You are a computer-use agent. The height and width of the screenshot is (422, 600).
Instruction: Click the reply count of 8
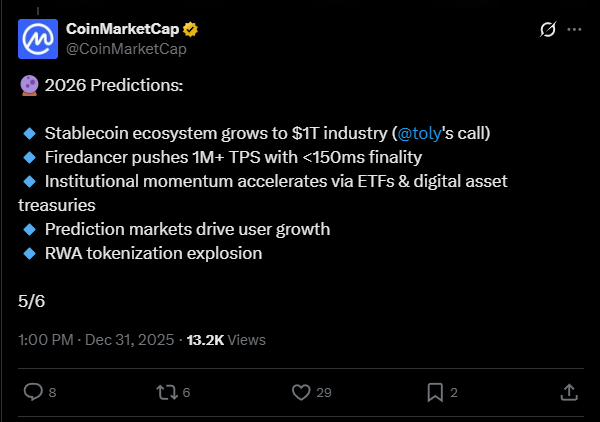[52, 393]
